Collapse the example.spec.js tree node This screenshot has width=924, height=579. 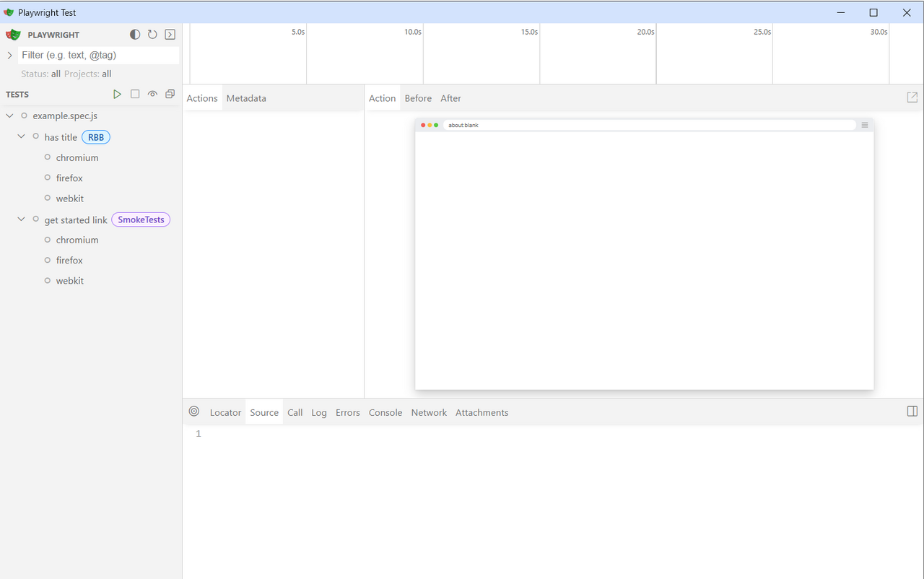click(x=9, y=116)
